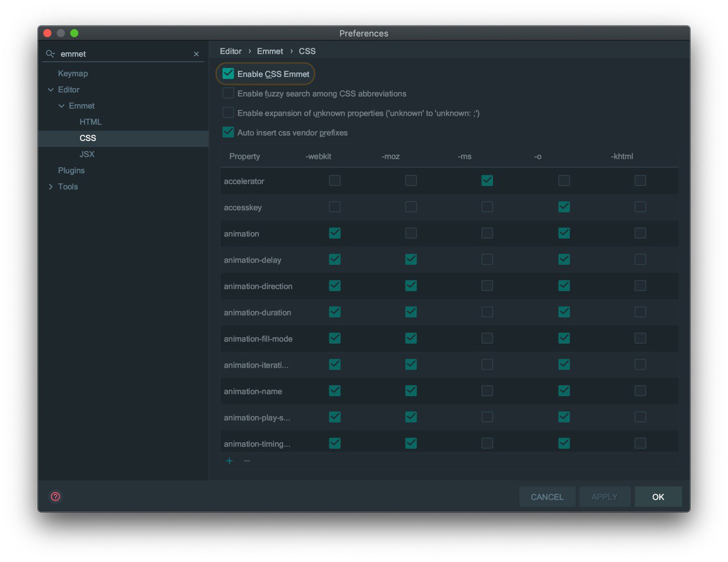Disable the Enable CSS Emmet checkbox
728x562 pixels.
click(228, 74)
